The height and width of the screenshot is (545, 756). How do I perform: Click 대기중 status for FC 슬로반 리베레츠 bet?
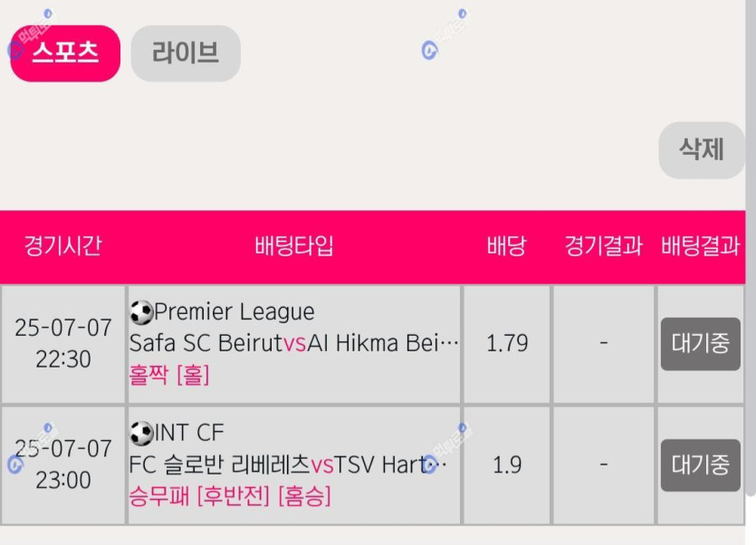(x=700, y=465)
